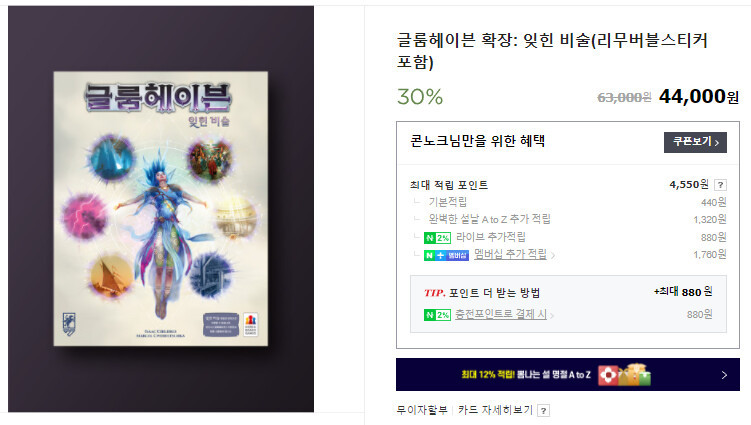Click the N 2% badge next to 충전포인트
The height and width of the screenshot is (425, 751).
click(x=437, y=315)
